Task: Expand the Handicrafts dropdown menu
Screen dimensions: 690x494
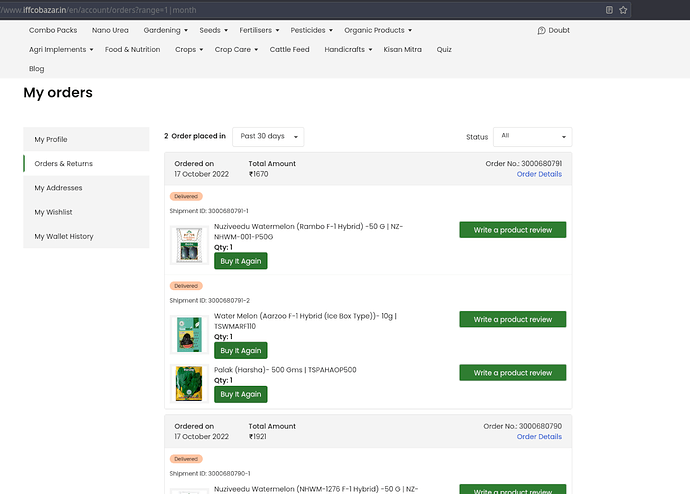Action: coord(348,50)
